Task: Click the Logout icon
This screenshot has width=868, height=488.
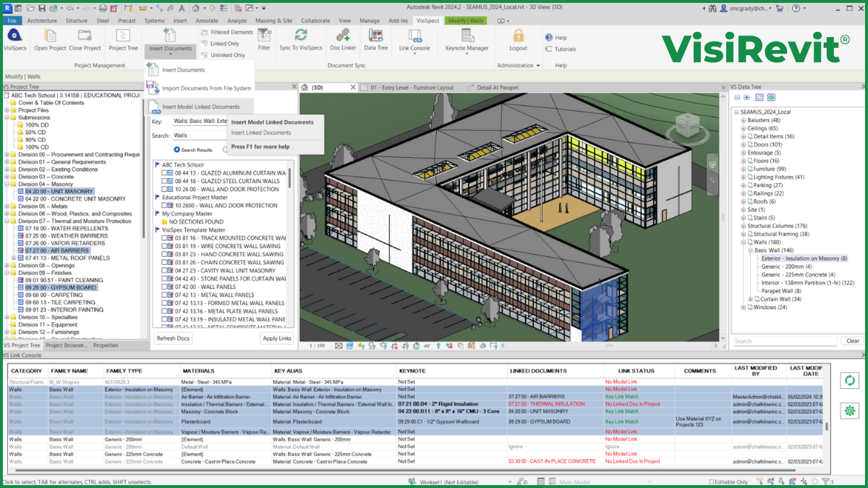Action: pos(517,38)
